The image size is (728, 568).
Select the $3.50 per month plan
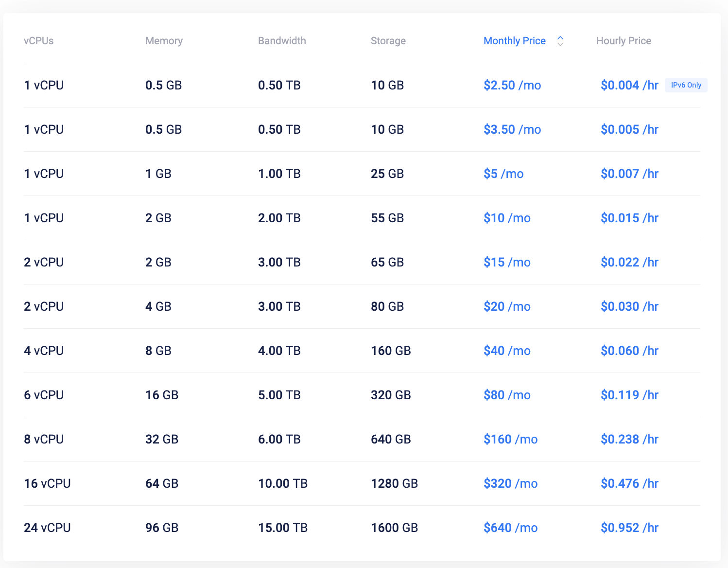[x=512, y=129]
